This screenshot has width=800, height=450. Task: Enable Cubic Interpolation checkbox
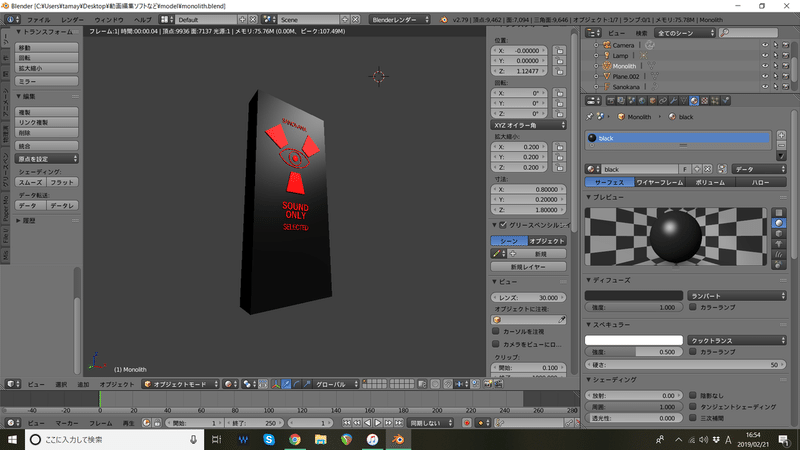click(692, 418)
